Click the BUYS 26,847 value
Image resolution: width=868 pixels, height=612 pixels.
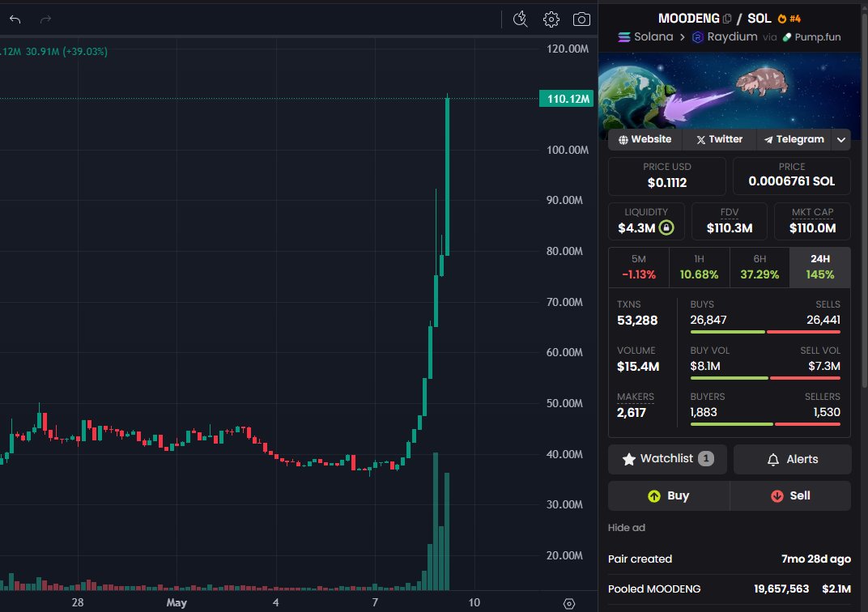(x=708, y=320)
